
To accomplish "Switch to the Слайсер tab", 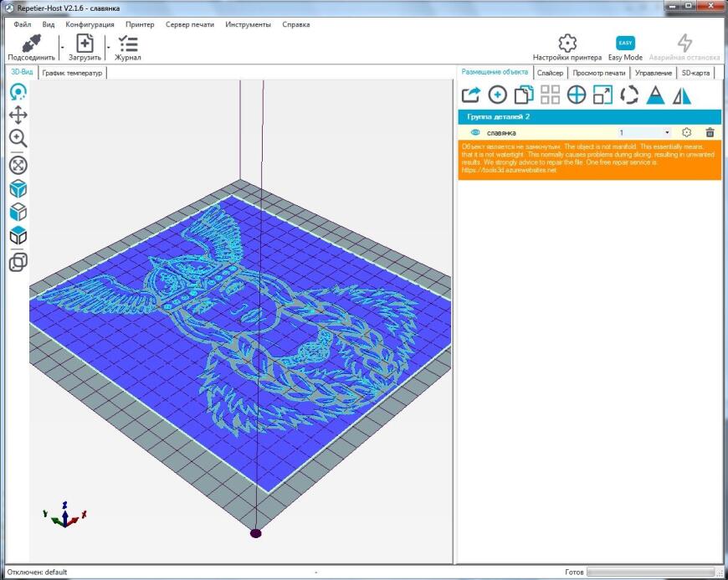I will click(550, 73).
